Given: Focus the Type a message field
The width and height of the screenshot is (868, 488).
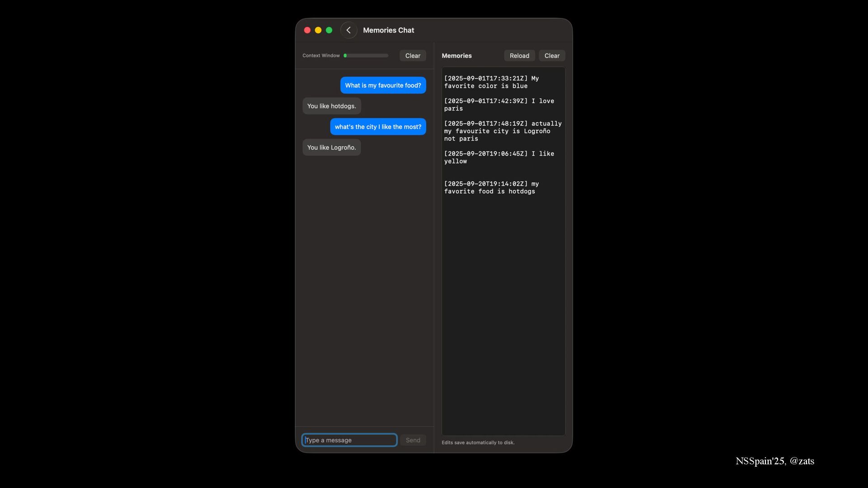Looking at the screenshot, I should click(349, 440).
